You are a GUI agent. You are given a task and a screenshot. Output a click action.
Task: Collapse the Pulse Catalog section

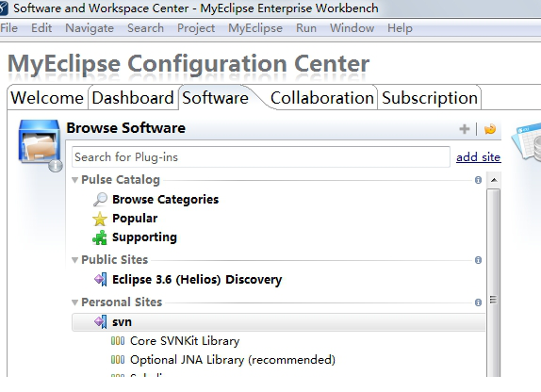[x=74, y=180]
